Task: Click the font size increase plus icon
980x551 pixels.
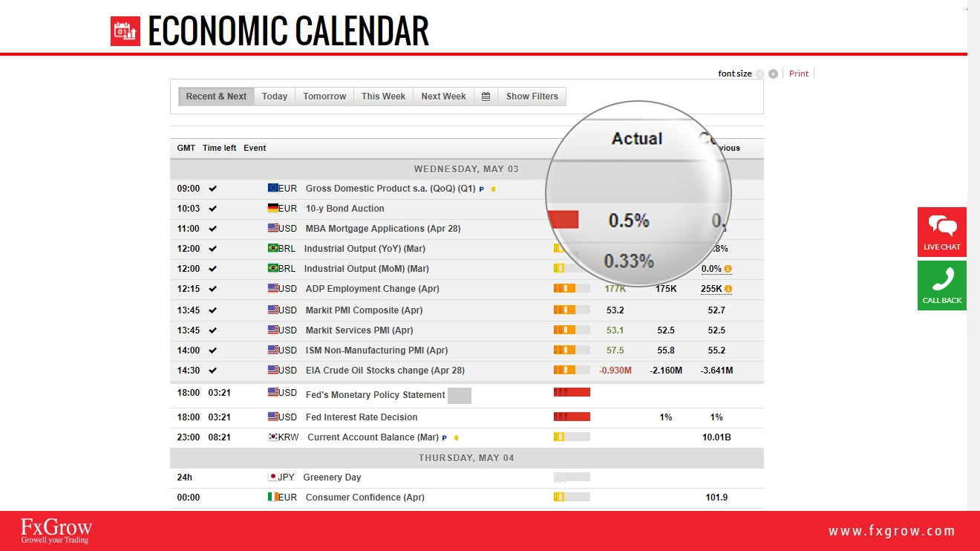Action: (773, 74)
